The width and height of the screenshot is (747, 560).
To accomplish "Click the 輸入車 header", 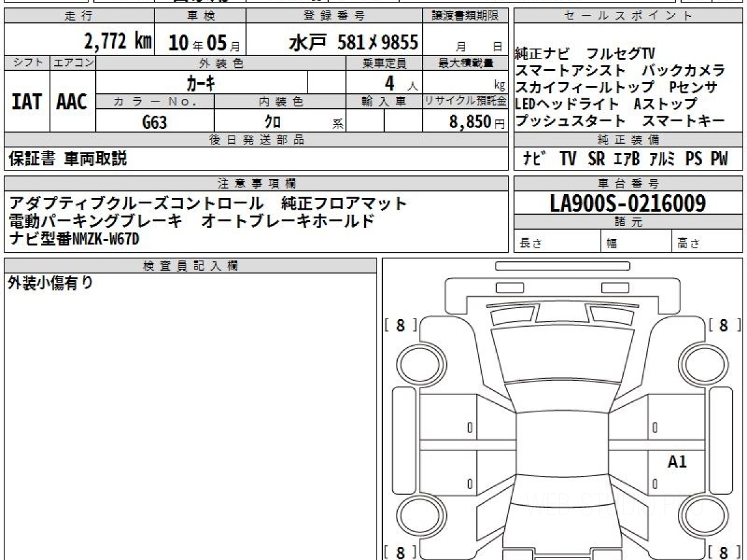I will coord(384,101).
